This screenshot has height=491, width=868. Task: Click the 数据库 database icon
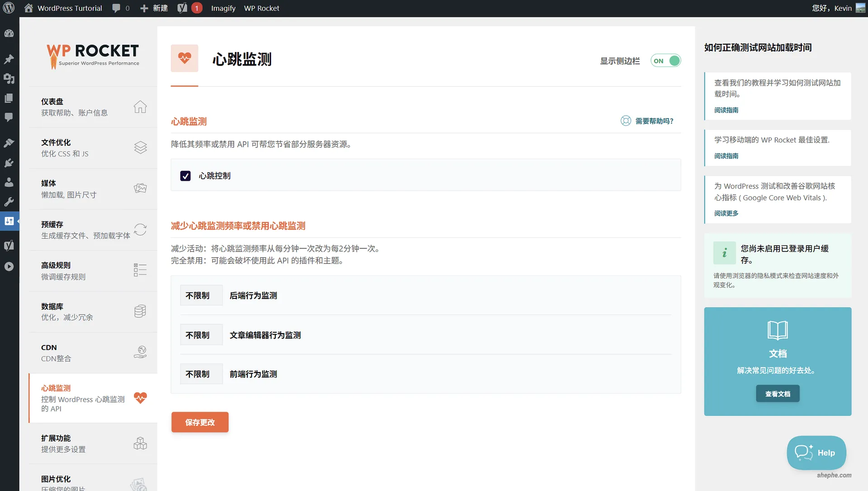pos(140,311)
